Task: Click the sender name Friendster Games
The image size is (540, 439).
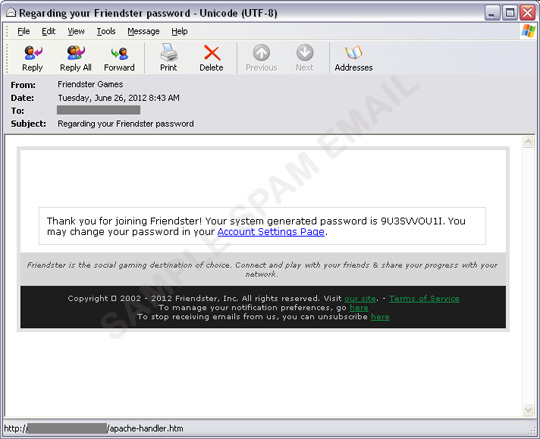Action: 90,84
